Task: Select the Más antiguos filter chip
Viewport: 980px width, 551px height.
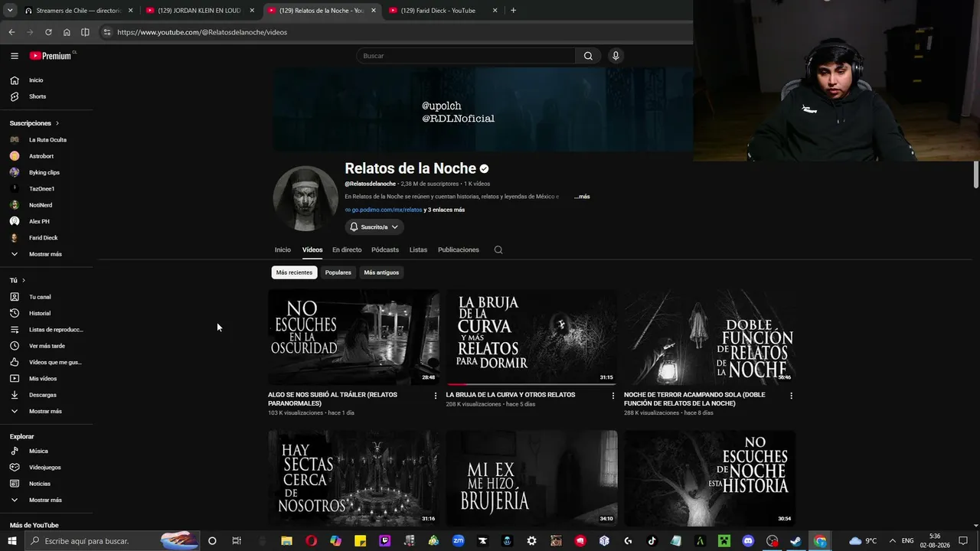Action: point(381,272)
